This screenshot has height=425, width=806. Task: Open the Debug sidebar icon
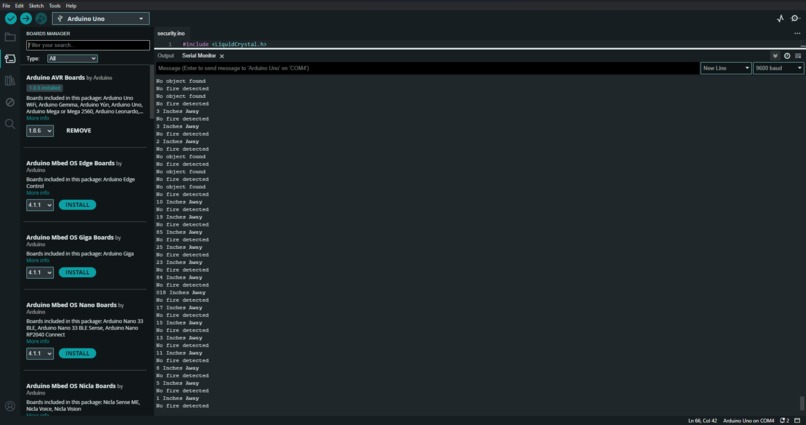[10, 102]
